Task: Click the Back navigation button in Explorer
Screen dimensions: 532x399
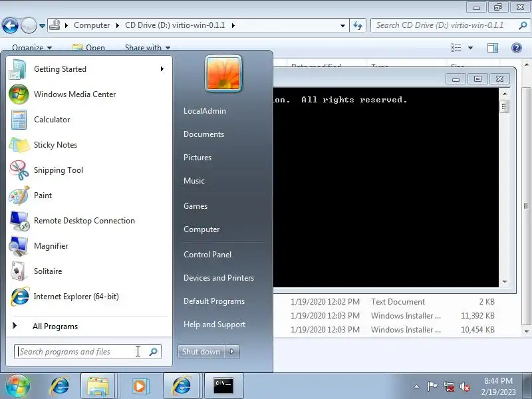Action: [x=10, y=25]
